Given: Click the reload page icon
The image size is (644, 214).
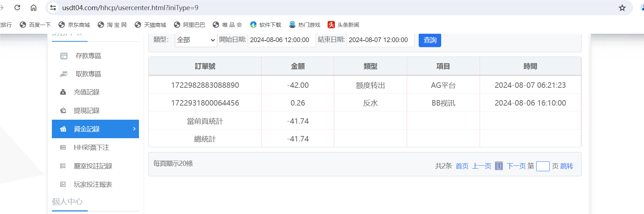Looking at the screenshot, I should [17, 8].
